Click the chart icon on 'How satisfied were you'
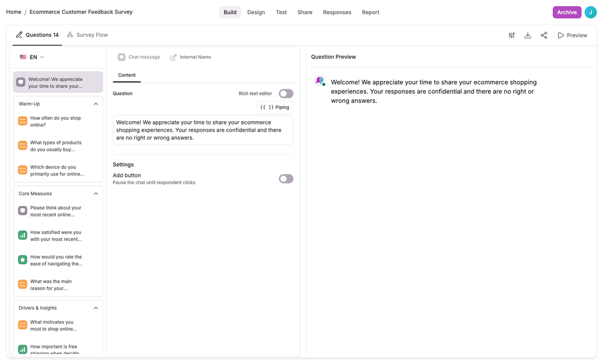Viewport: 603px width, 364px height. pos(22,235)
